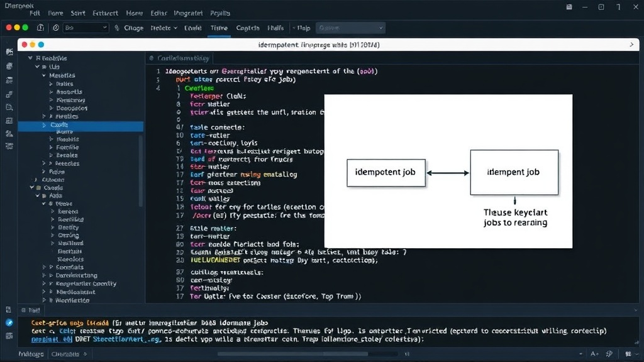644x362 pixels.
Task: Open the Deticte dropdown in the toolbar
Action: [x=164, y=28]
